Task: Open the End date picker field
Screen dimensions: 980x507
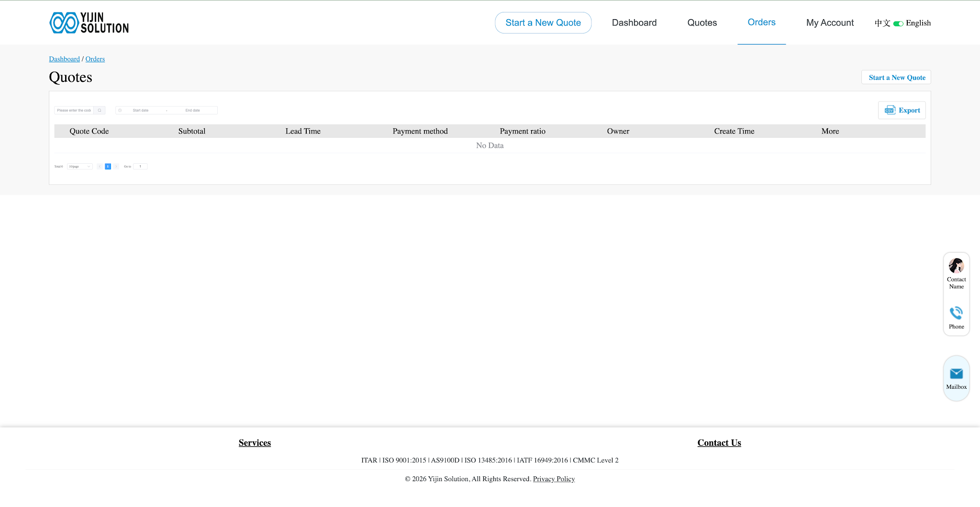Action: pos(193,111)
